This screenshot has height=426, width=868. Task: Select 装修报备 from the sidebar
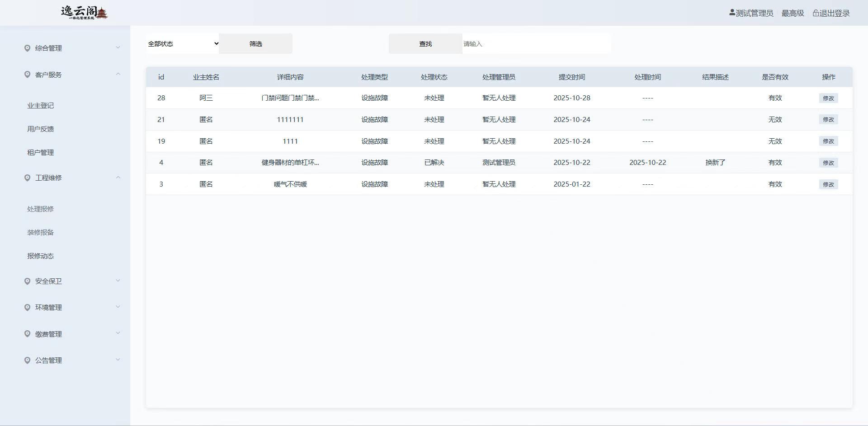(40, 232)
